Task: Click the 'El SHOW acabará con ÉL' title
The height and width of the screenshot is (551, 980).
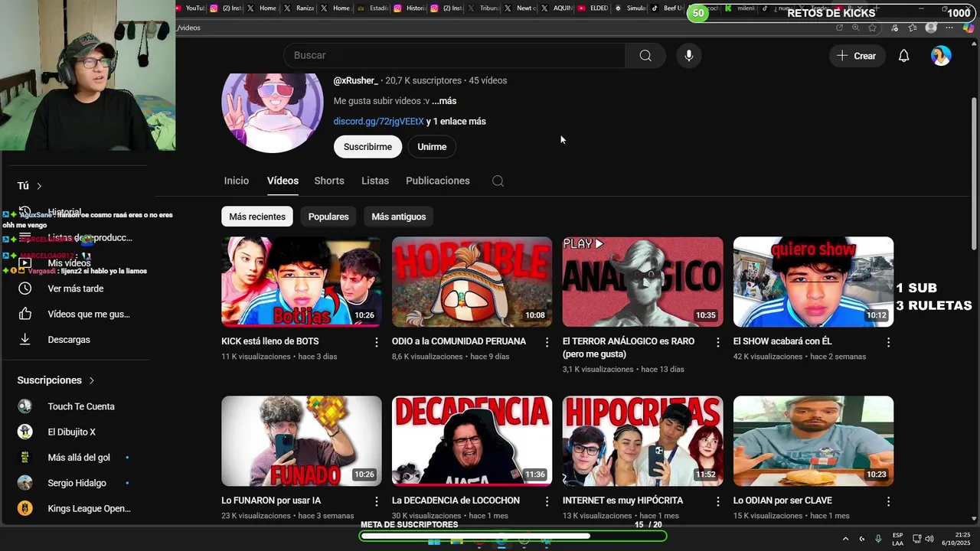Action: point(782,341)
